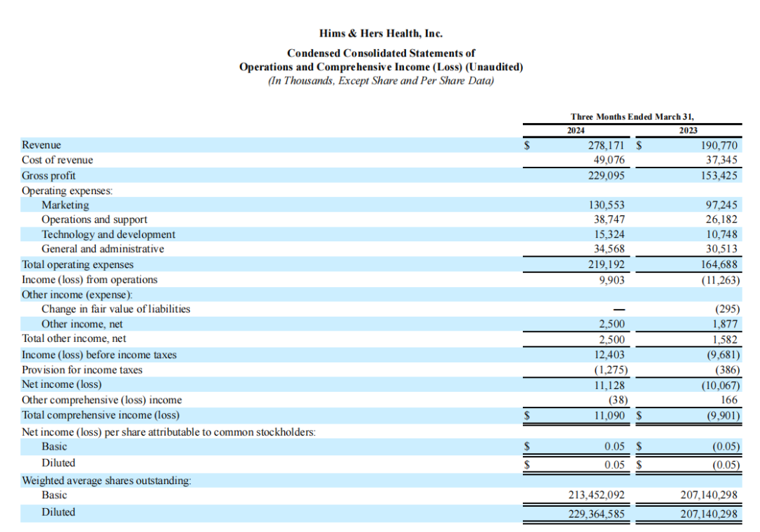Image resolution: width=760 pixels, height=532 pixels.
Task: Click the value 26,182
Action: pyautogui.click(x=721, y=220)
